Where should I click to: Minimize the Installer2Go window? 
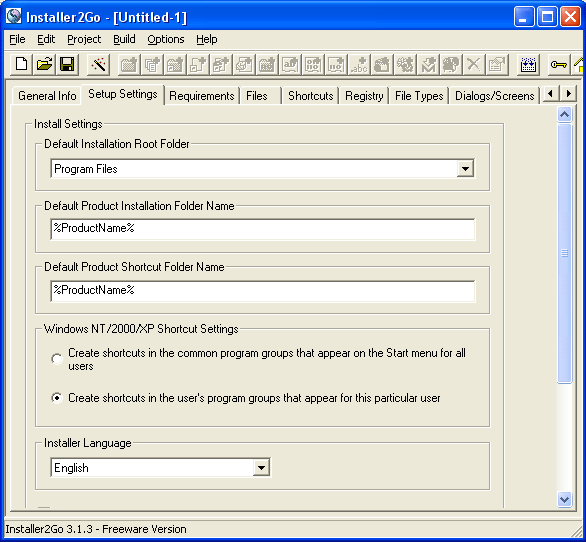(x=524, y=16)
